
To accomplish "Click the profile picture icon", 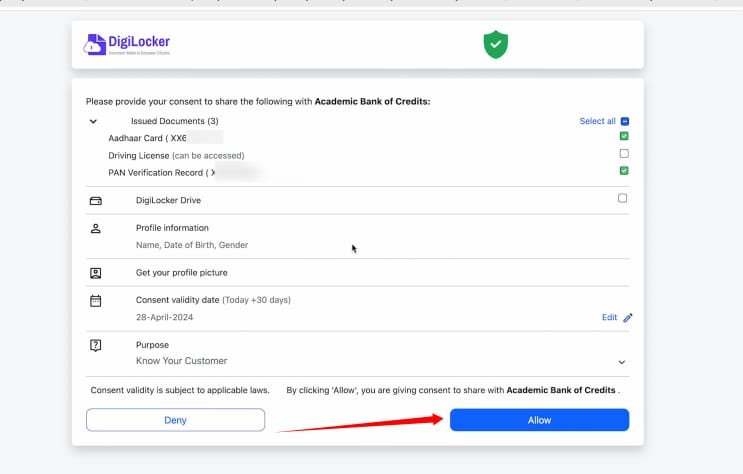I will pyautogui.click(x=96, y=272).
